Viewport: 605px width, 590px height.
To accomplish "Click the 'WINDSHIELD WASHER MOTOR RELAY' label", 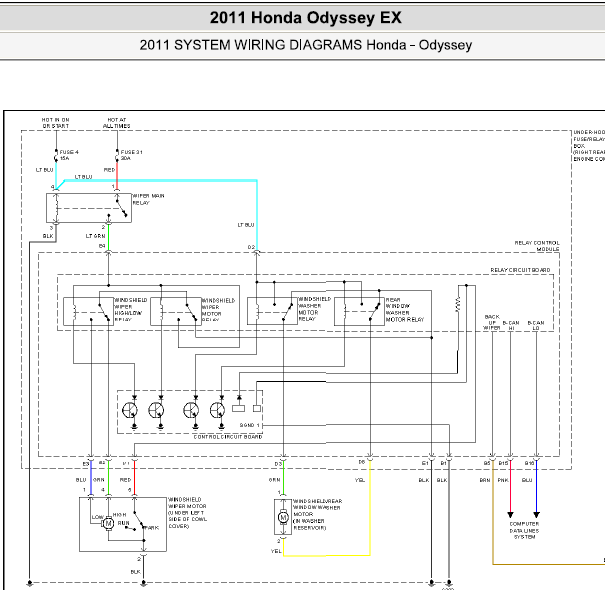I will pos(314,309).
